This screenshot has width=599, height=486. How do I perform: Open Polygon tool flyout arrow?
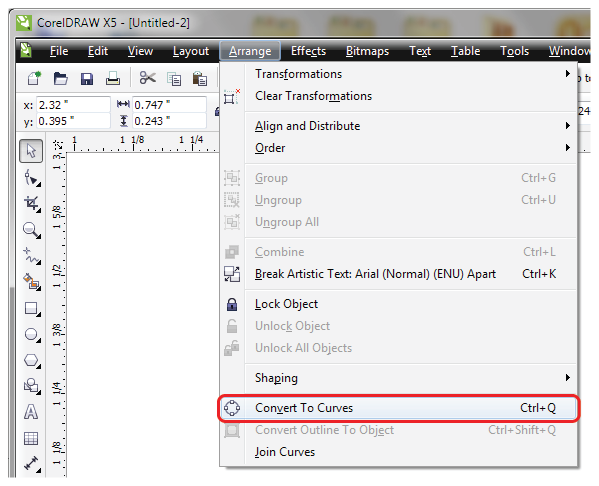pos(38,366)
